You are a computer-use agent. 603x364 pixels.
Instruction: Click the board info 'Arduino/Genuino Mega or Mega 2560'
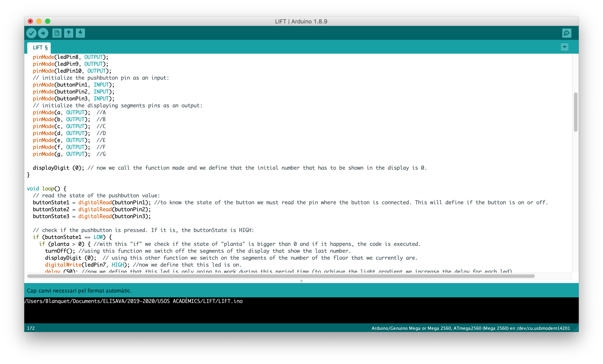(471, 328)
